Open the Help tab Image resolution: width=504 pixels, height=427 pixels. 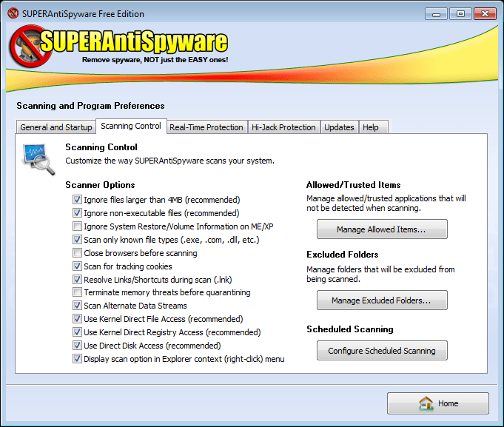pyautogui.click(x=371, y=127)
